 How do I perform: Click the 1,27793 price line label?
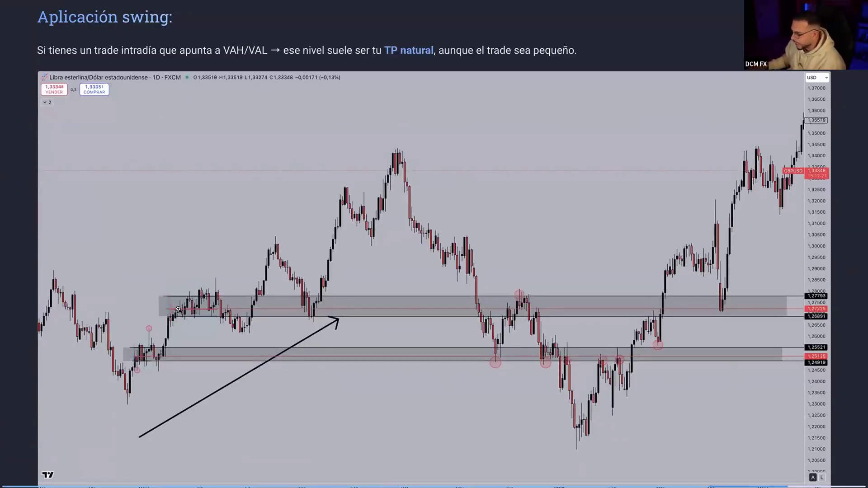[x=816, y=296]
